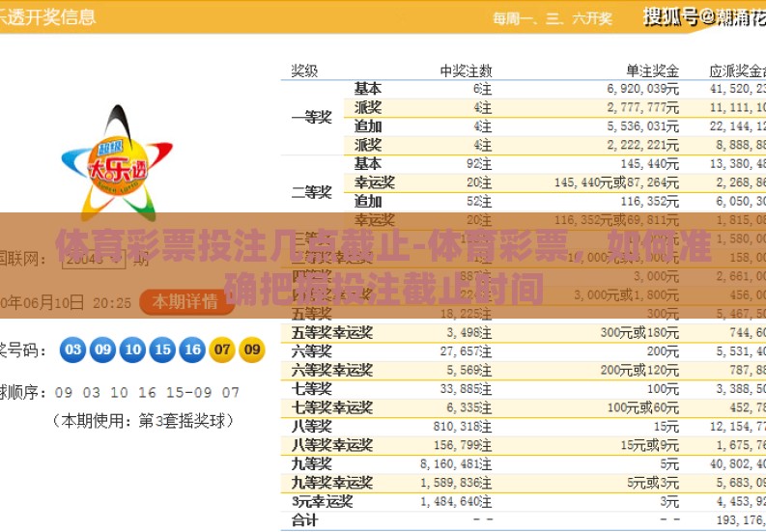Click the draw order 09 03 10 16 15-09 07
The width and height of the screenshot is (766, 532).
pyautogui.click(x=147, y=393)
